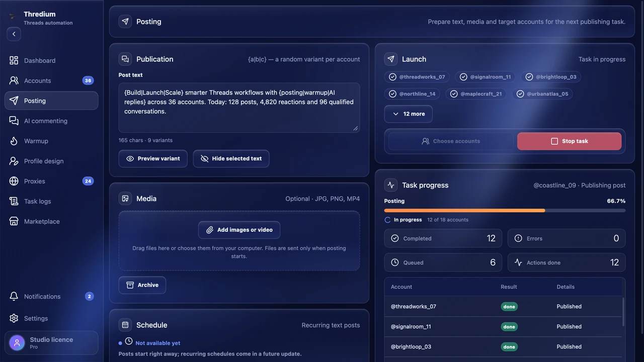Toggle the @signalroom_11 account chip
Screen dimensions: 644x362
coord(486,77)
